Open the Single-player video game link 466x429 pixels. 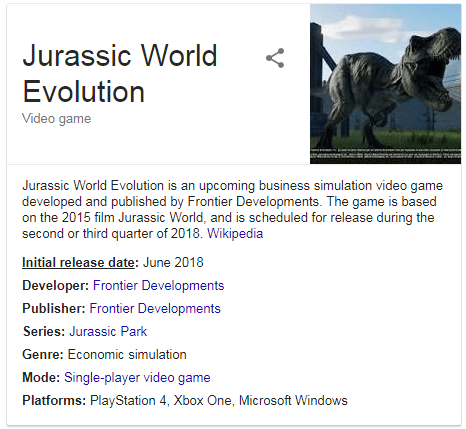click(x=137, y=378)
